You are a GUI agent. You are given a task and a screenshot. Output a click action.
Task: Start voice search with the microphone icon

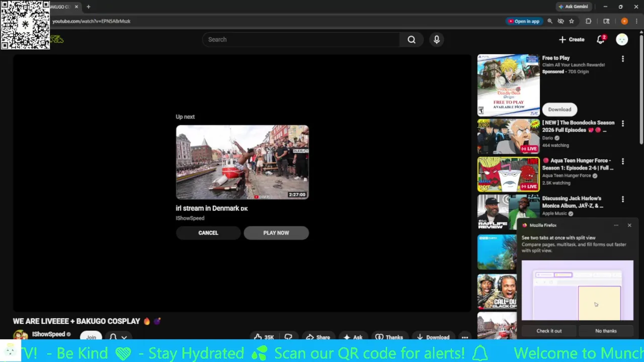point(437,40)
